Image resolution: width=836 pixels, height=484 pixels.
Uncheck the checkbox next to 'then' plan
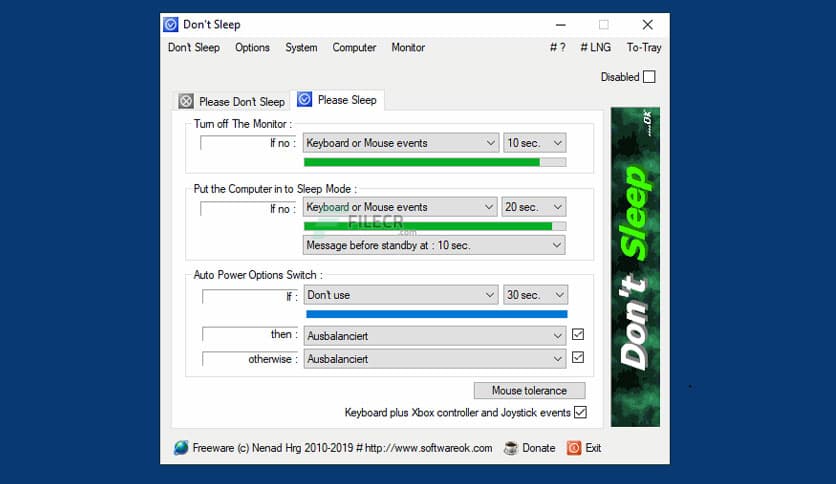point(578,335)
